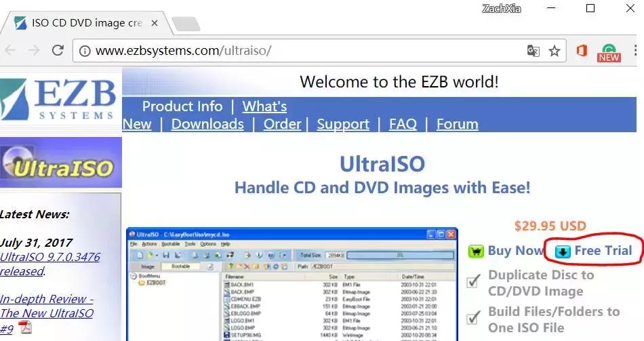Minimize the browser window
Screen dimensions: 644x341
(550, 8)
